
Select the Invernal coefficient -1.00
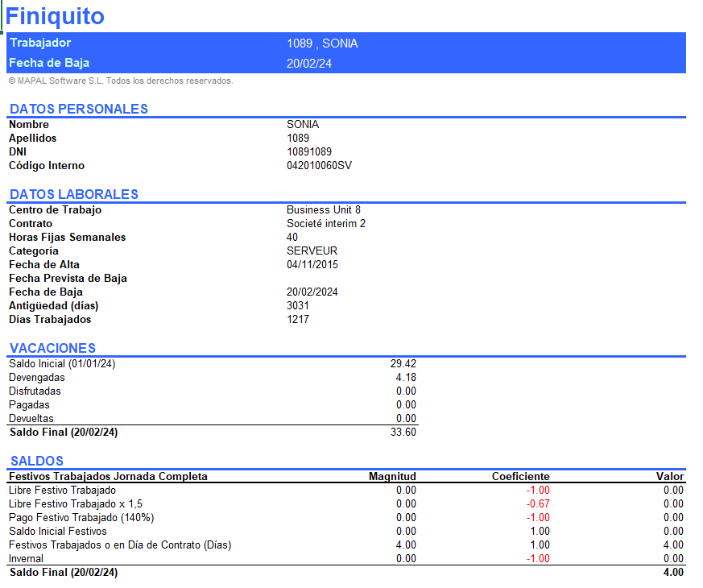pyautogui.click(x=538, y=559)
